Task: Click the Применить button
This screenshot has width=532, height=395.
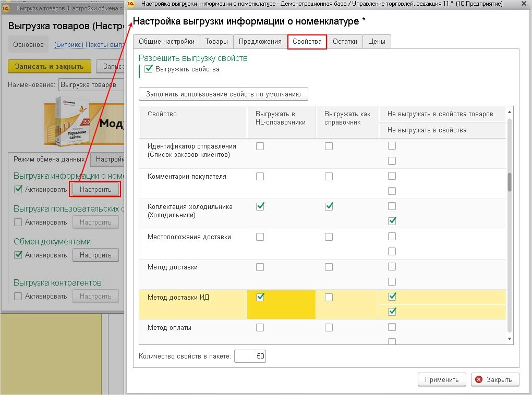Action: [x=441, y=379]
